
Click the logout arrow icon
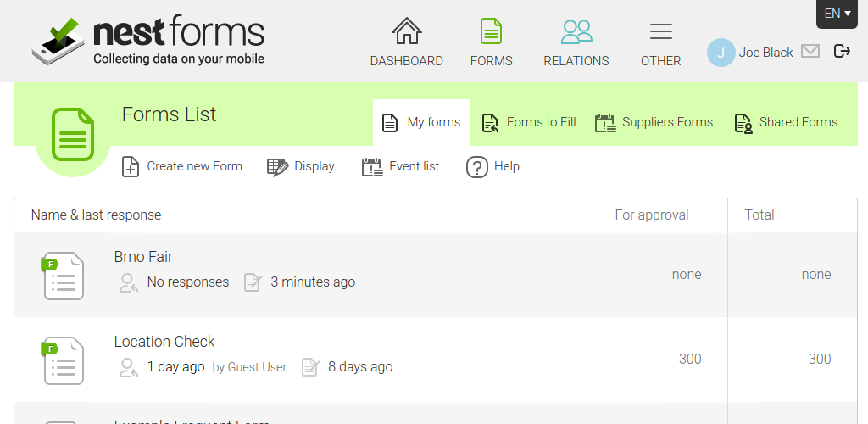pos(842,52)
